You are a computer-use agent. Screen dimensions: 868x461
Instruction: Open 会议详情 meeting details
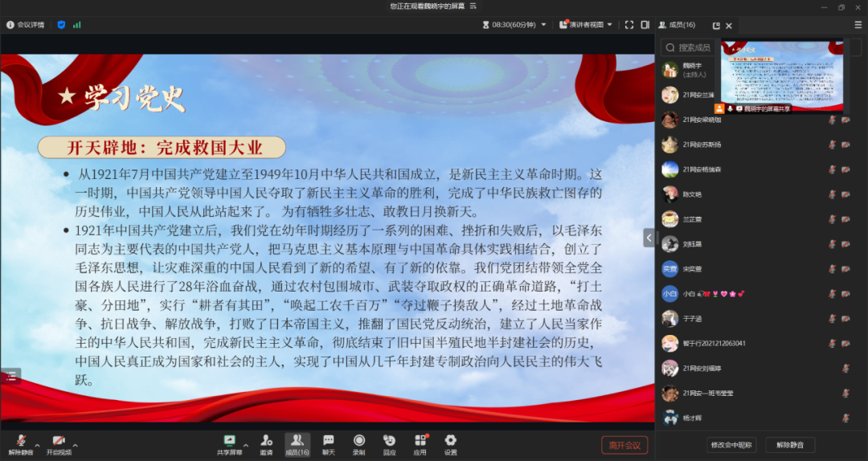coord(26,25)
